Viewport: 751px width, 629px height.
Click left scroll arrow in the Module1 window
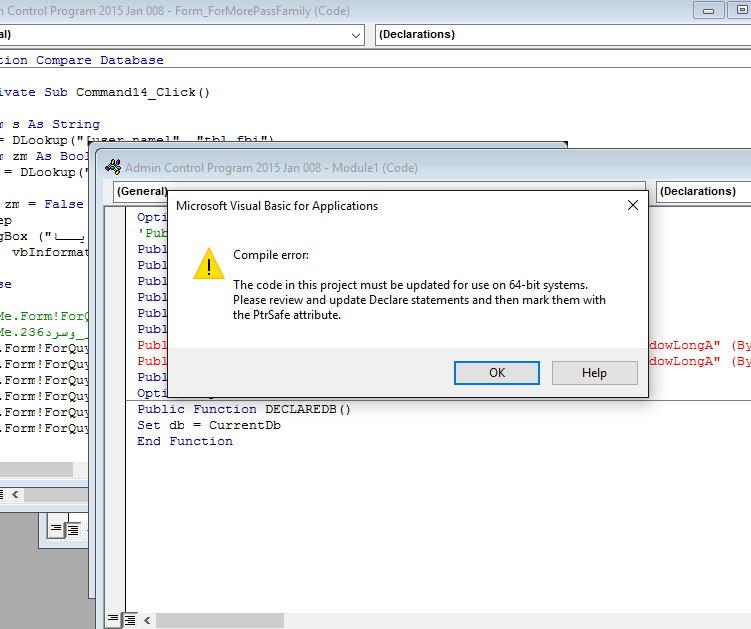147,620
